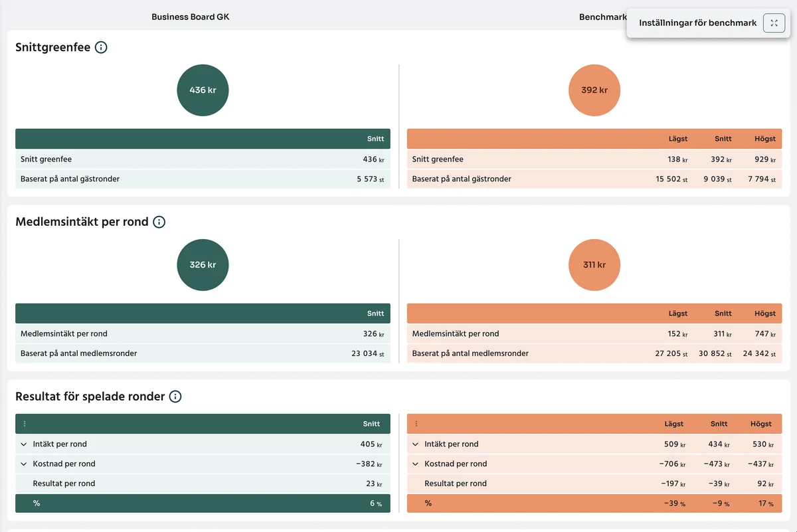Select the −382 kr Kostnad per rond value

[x=369, y=464]
